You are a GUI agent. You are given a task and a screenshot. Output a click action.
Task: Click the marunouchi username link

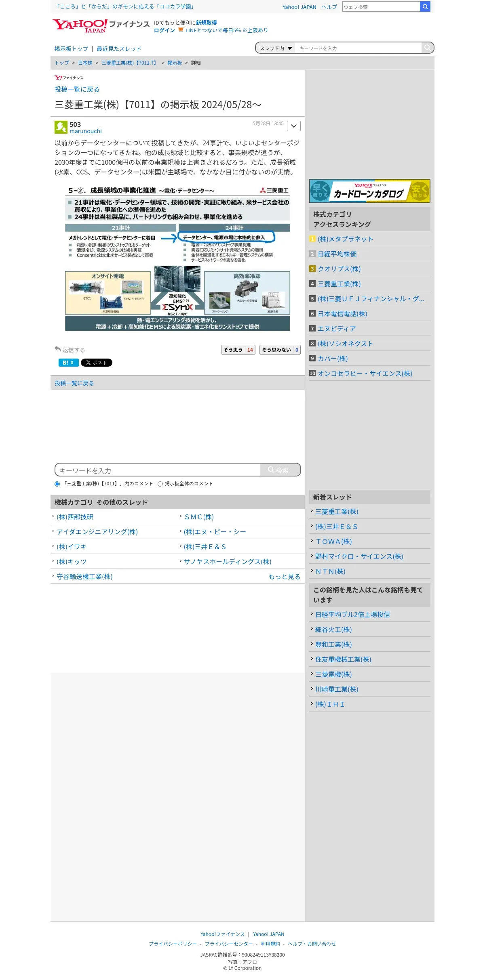pyautogui.click(x=86, y=131)
